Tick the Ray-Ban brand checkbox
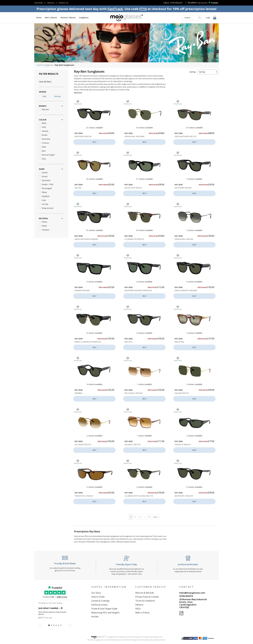The image size is (253, 644). pos(40,109)
